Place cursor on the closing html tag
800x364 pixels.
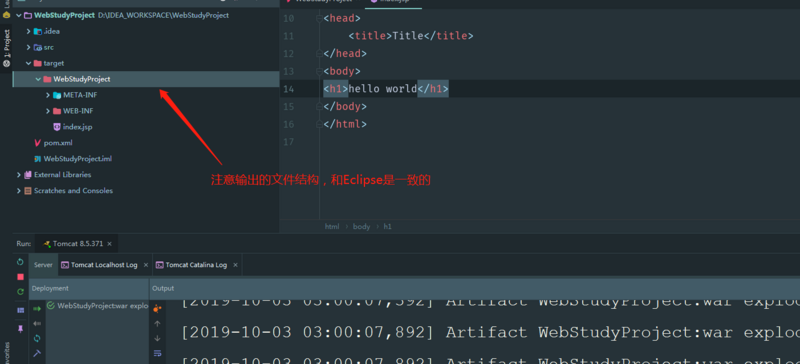tap(345, 124)
